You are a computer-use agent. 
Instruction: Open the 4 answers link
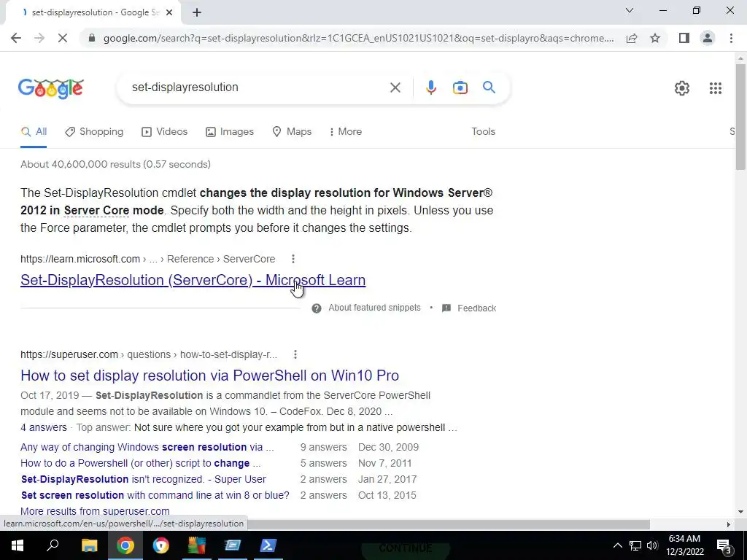pyautogui.click(x=44, y=427)
